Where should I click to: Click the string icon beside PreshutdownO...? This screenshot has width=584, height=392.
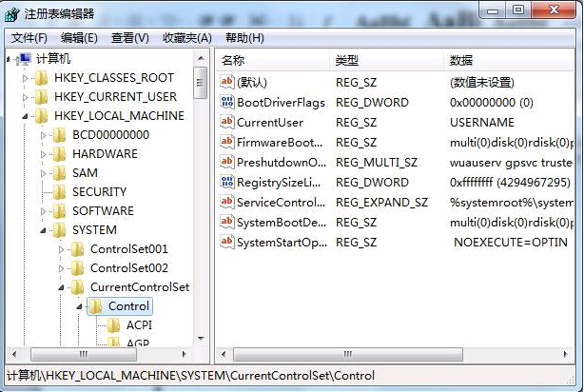[x=226, y=162]
